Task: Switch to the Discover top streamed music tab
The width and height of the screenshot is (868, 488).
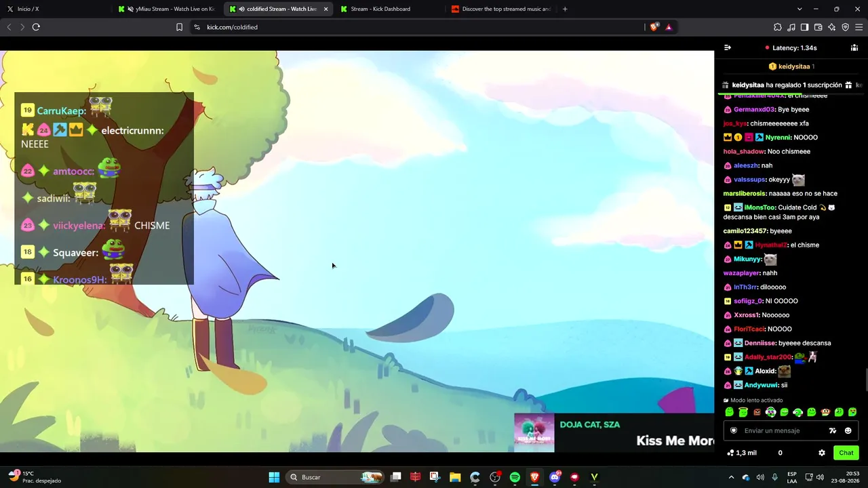Action: point(500,9)
